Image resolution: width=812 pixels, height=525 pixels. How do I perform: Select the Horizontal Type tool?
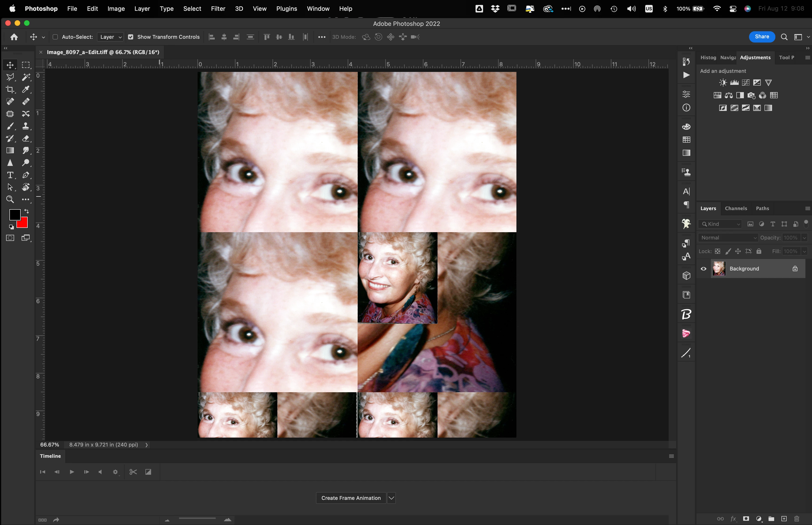pyautogui.click(x=10, y=175)
